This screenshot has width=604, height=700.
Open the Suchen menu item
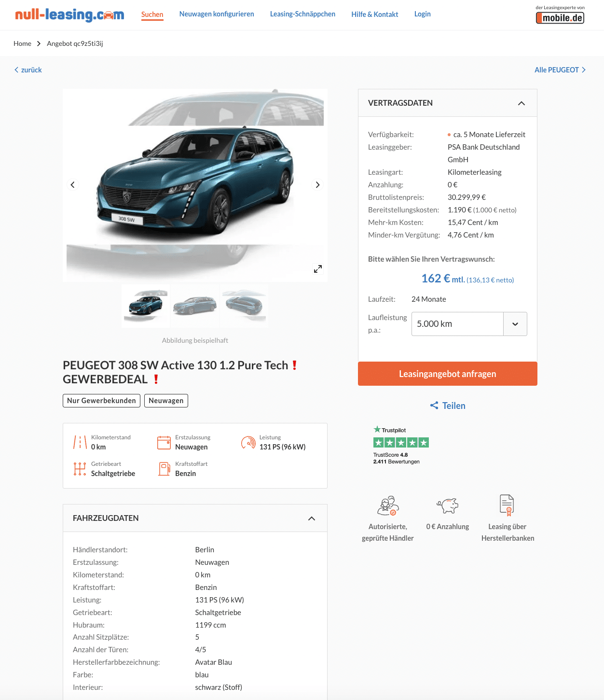pyautogui.click(x=152, y=14)
